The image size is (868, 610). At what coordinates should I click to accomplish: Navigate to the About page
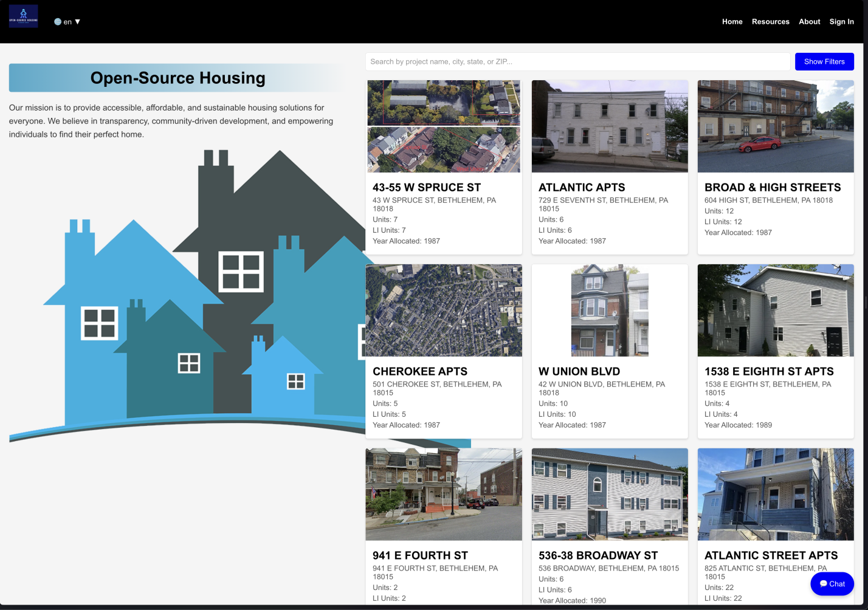point(809,21)
